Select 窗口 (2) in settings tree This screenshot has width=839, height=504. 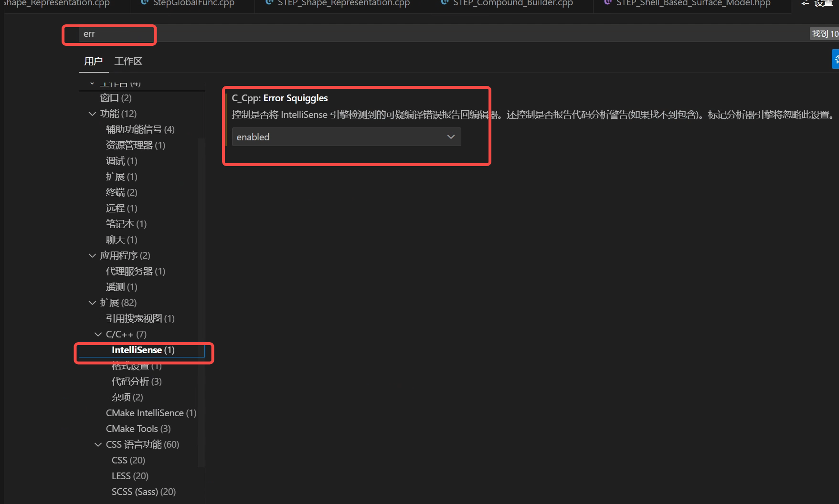click(116, 98)
